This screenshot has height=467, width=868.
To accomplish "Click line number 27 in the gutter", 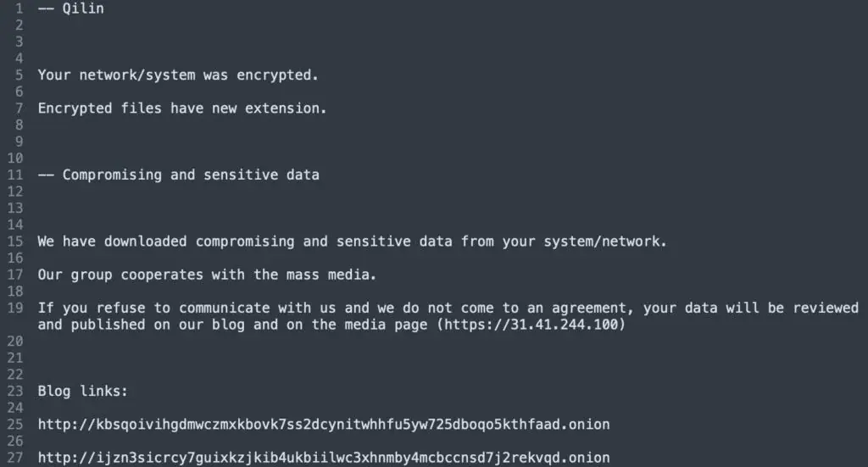I will pos(15,458).
